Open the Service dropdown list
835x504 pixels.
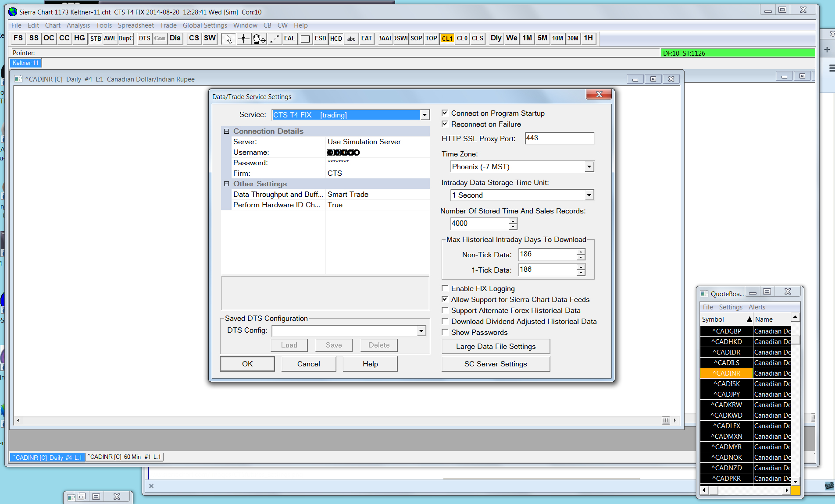click(425, 115)
